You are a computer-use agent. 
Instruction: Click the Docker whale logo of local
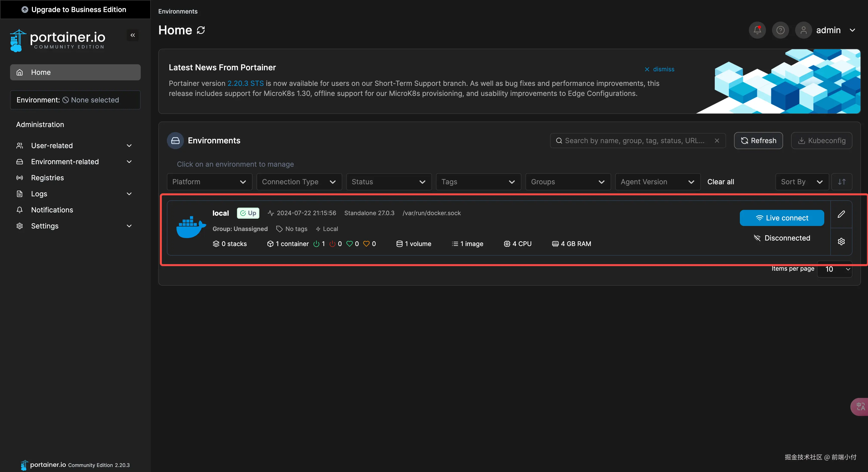[191, 227]
